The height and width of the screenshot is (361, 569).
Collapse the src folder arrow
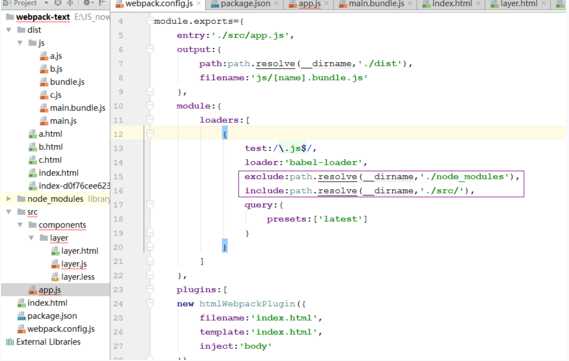9,212
